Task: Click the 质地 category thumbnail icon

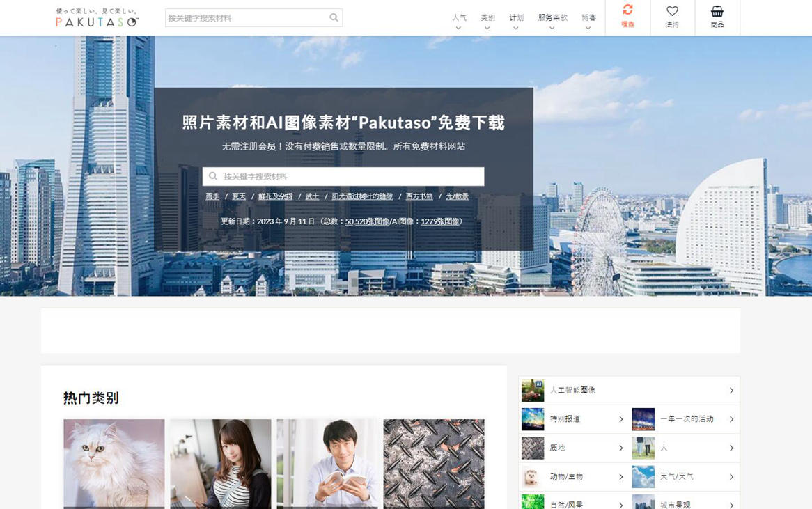Action: tap(533, 448)
